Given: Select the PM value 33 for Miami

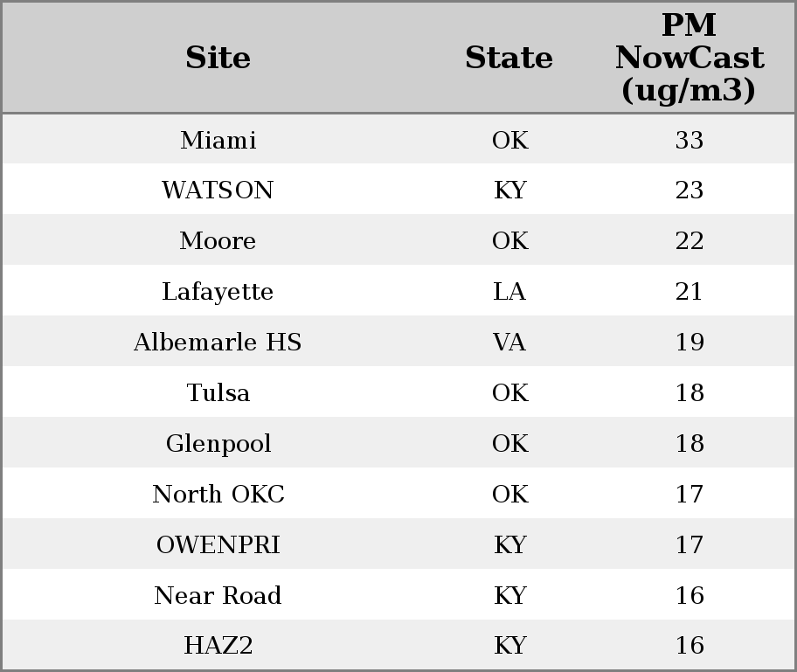Looking at the screenshot, I should (689, 140).
